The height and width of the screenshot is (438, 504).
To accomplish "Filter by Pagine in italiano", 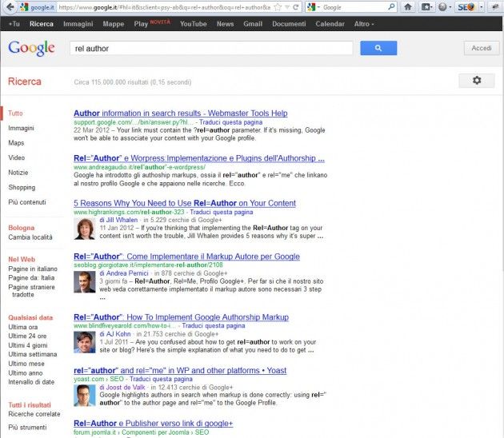I will click(x=33, y=269).
